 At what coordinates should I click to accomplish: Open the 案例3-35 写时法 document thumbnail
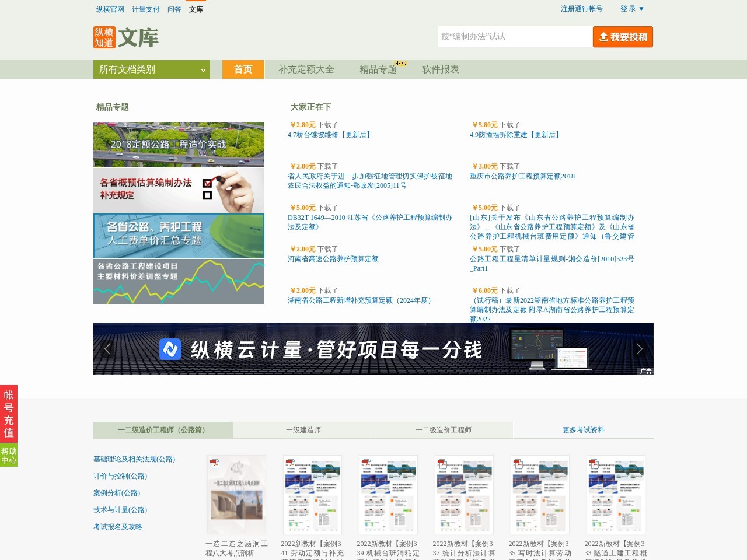(x=540, y=495)
